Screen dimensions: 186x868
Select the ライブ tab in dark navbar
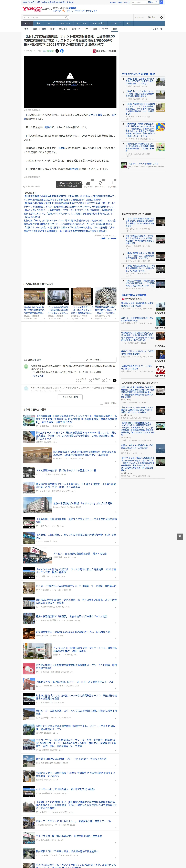coord(49,24)
